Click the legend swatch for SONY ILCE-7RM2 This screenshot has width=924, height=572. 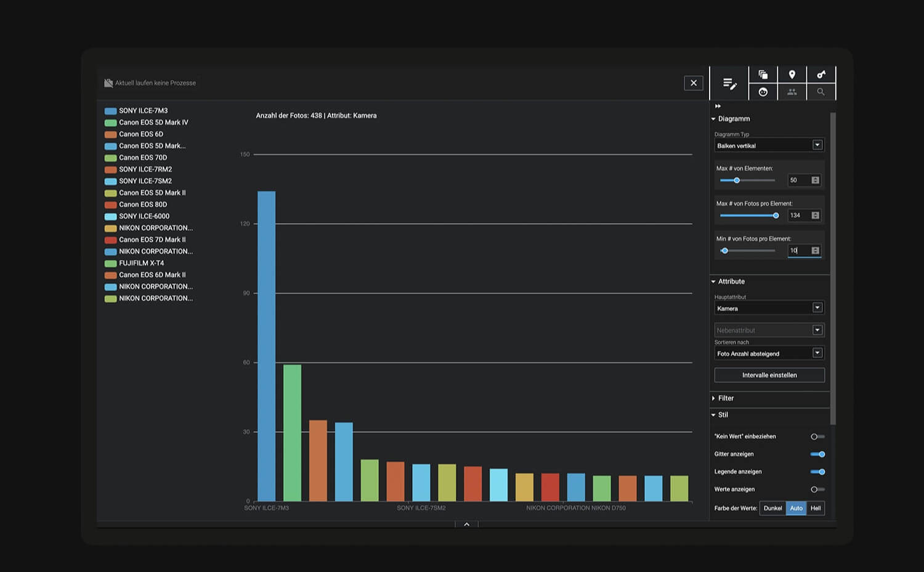point(111,169)
